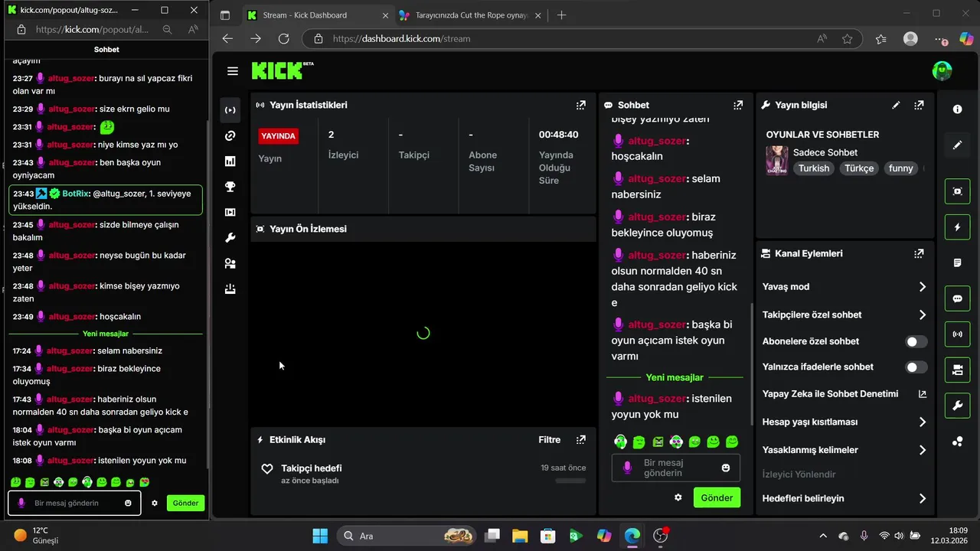Click the pencil icon in right sidebar

pos(957,145)
